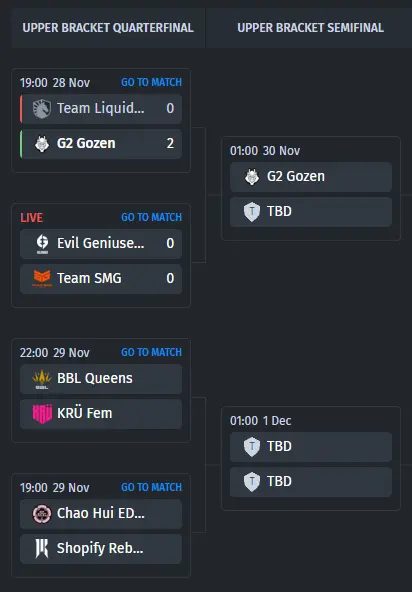The image size is (412, 592).
Task: Click the red LIVE indicator label
Action: tap(32, 217)
